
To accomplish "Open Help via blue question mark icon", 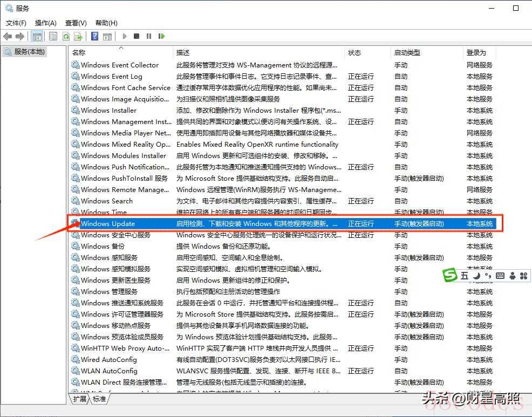I will pyautogui.click(x=95, y=36).
